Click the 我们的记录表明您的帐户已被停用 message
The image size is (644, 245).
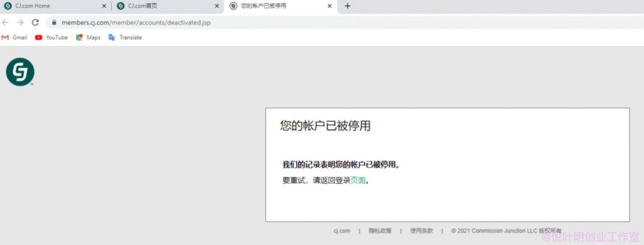[x=341, y=165]
